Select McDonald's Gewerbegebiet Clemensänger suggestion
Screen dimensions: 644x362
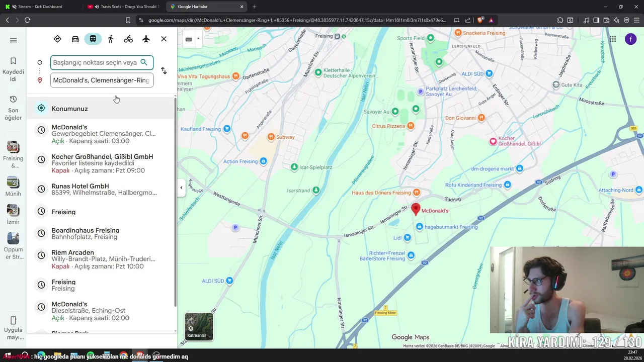tap(101, 134)
